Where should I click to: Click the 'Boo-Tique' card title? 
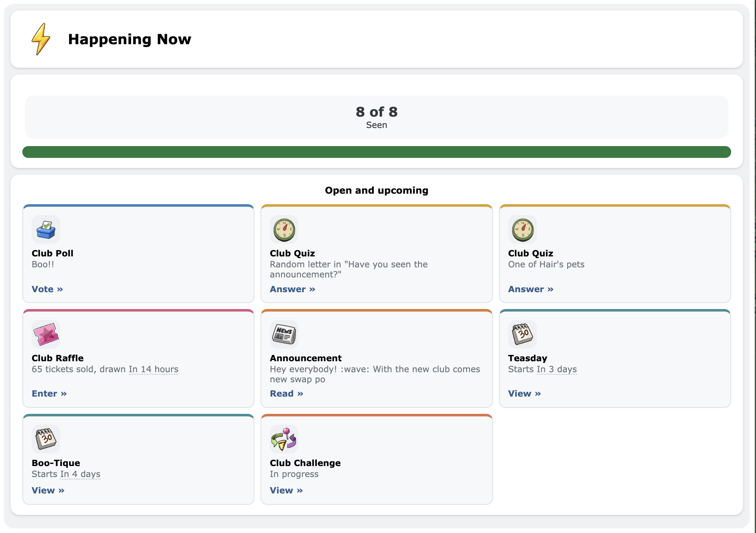point(56,463)
